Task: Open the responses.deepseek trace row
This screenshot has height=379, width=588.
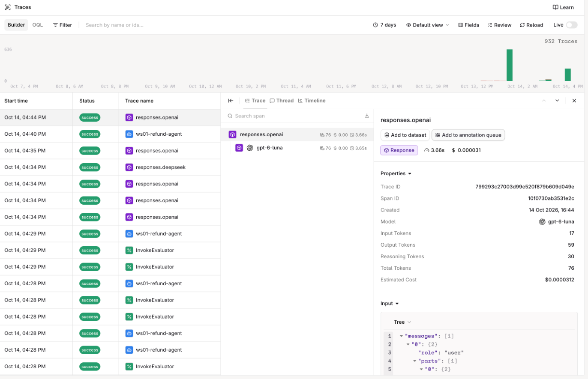Action: tap(110, 167)
